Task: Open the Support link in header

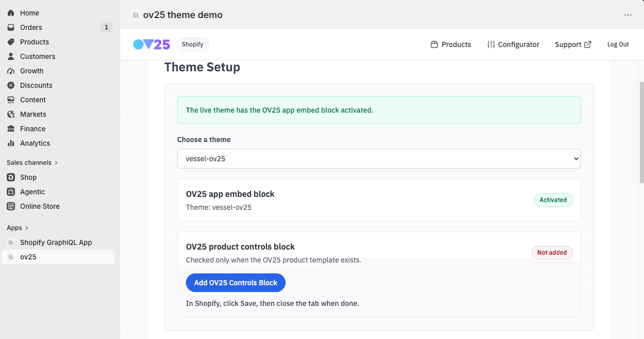Action: (573, 44)
